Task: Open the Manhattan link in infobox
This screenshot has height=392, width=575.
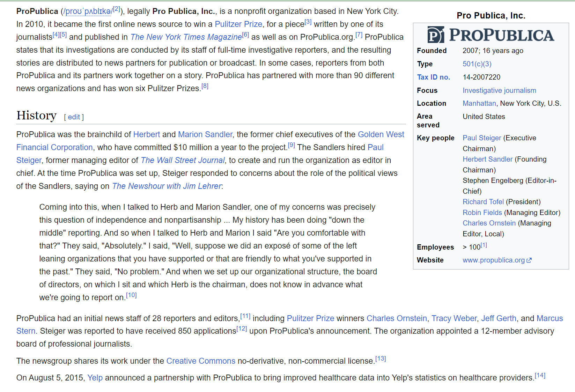Action: point(479,103)
